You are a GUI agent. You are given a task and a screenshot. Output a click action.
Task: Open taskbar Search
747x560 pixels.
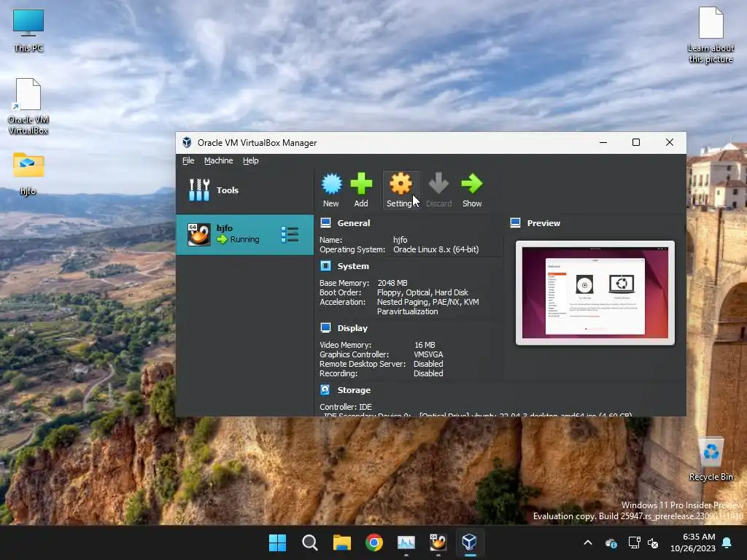click(309, 542)
